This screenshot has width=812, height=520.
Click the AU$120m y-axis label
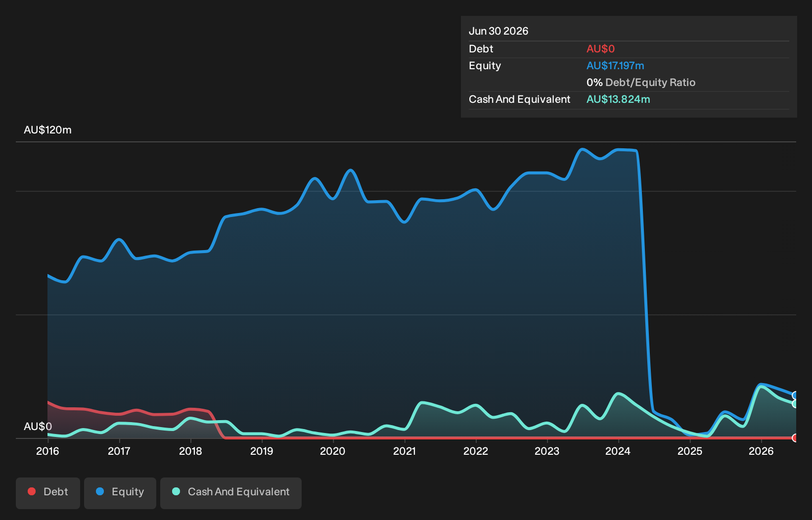[x=47, y=130]
